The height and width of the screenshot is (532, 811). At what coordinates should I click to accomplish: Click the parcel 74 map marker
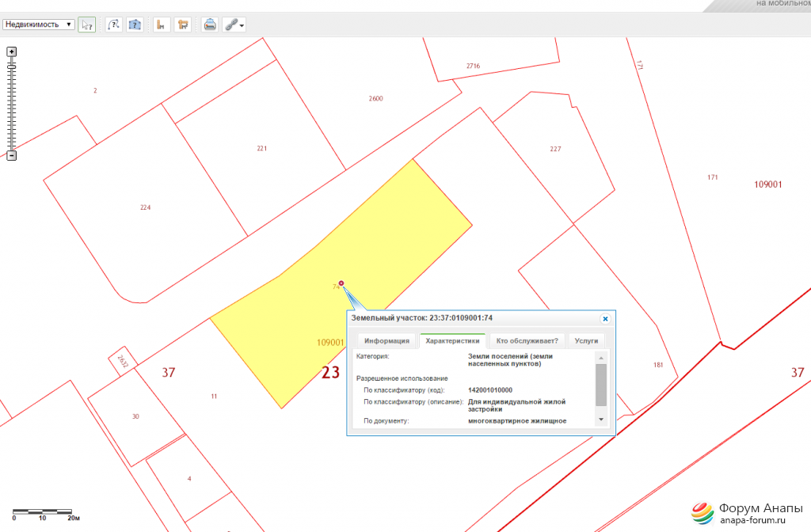pos(341,283)
